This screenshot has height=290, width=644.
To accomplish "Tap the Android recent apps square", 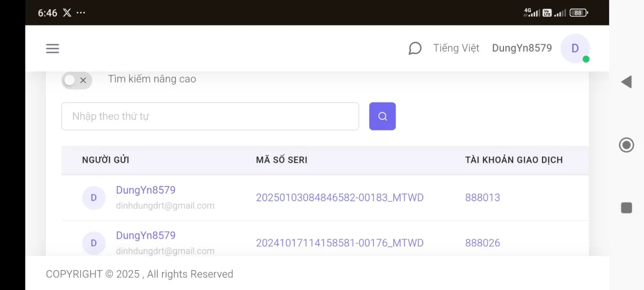I will click(x=626, y=208).
